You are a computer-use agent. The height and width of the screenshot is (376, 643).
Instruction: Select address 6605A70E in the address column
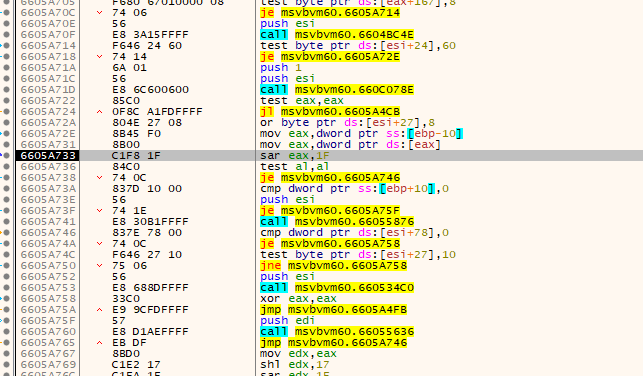48,23
